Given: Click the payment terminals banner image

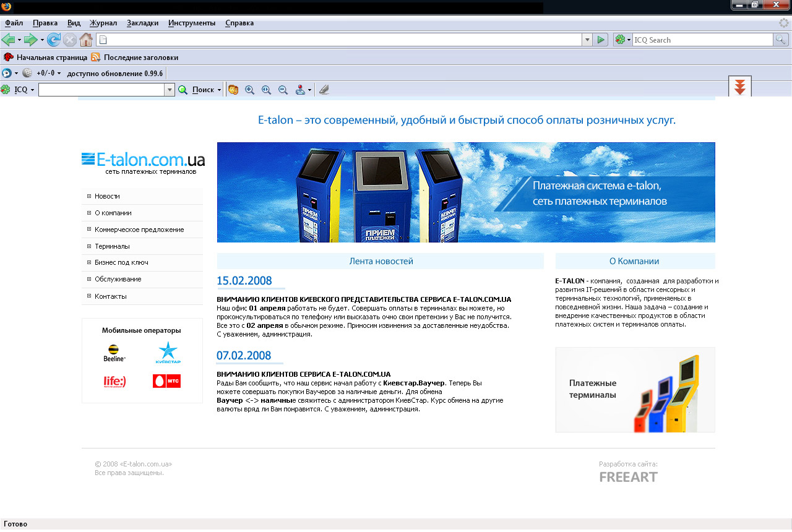Looking at the screenshot, I should point(466,192).
